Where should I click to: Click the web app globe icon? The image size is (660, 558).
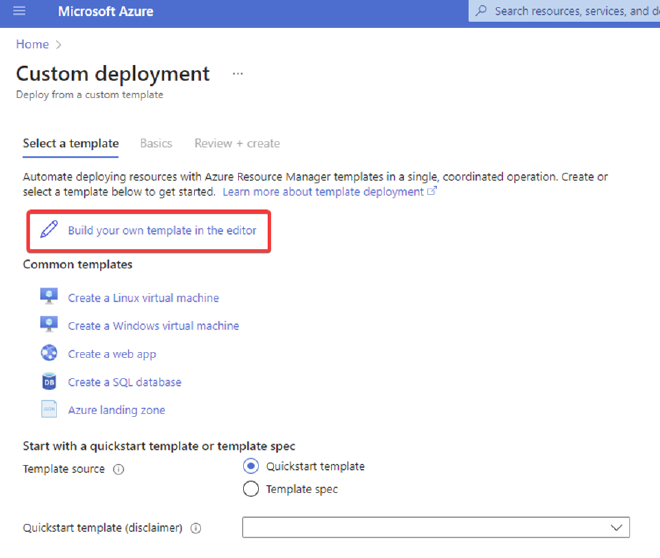49,353
